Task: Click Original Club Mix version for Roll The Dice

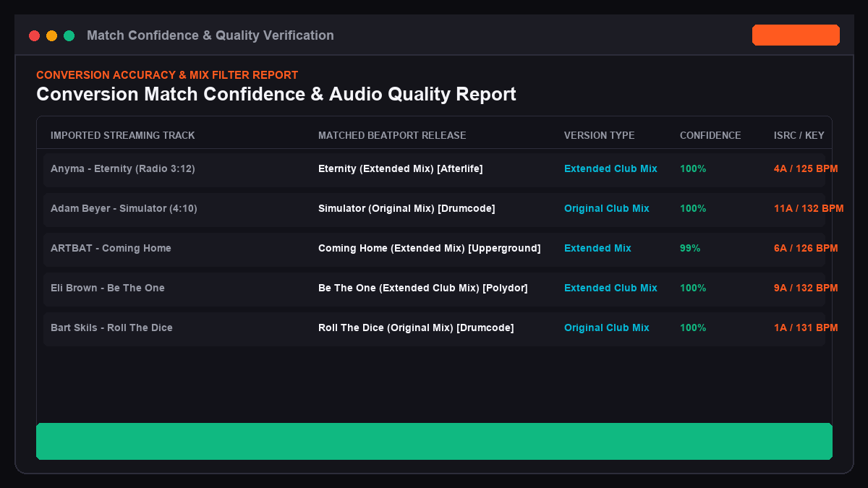Action: coord(607,328)
